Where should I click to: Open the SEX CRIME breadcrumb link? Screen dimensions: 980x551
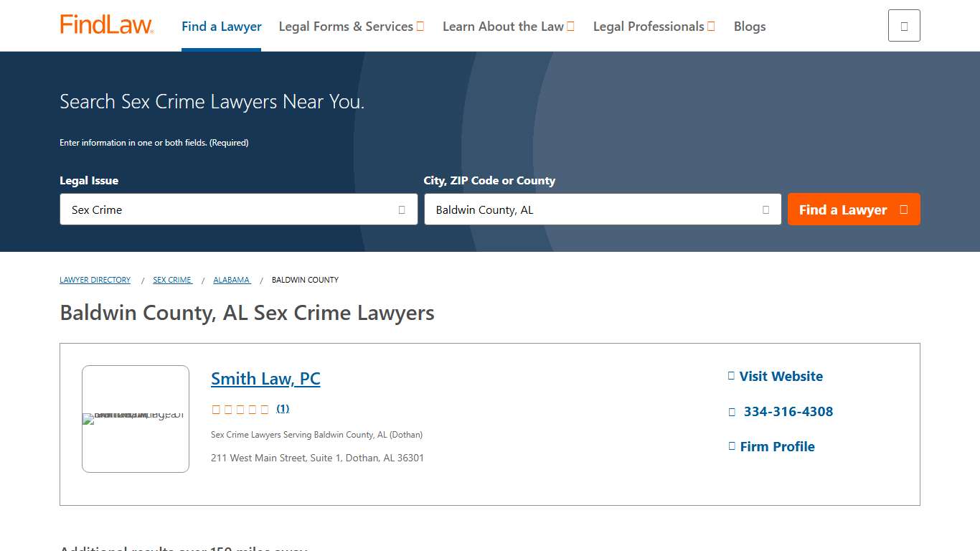tap(171, 280)
